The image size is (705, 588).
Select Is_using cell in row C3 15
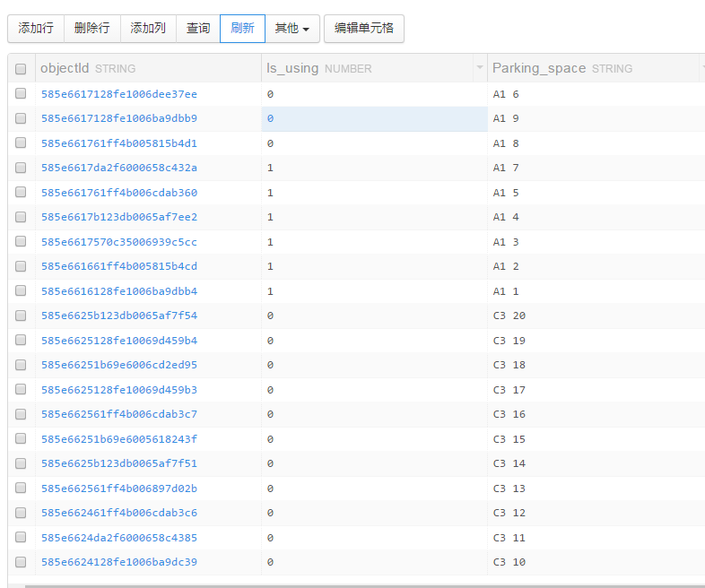(x=375, y=439)
